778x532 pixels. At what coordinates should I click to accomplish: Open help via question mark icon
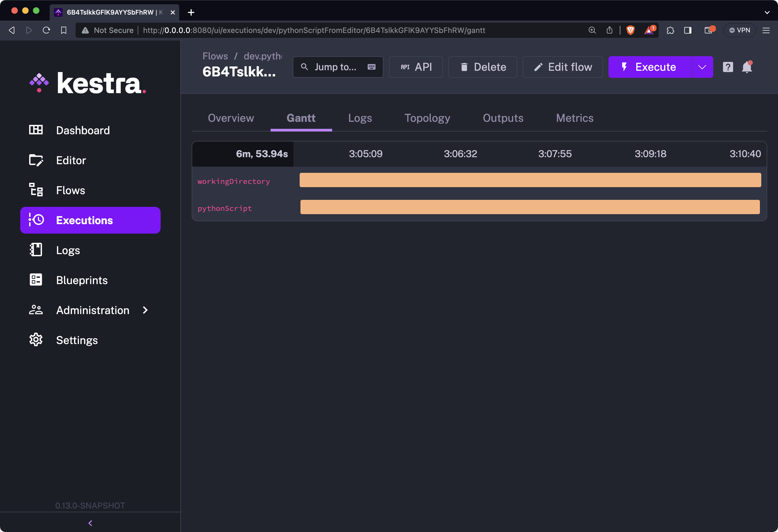728,67
